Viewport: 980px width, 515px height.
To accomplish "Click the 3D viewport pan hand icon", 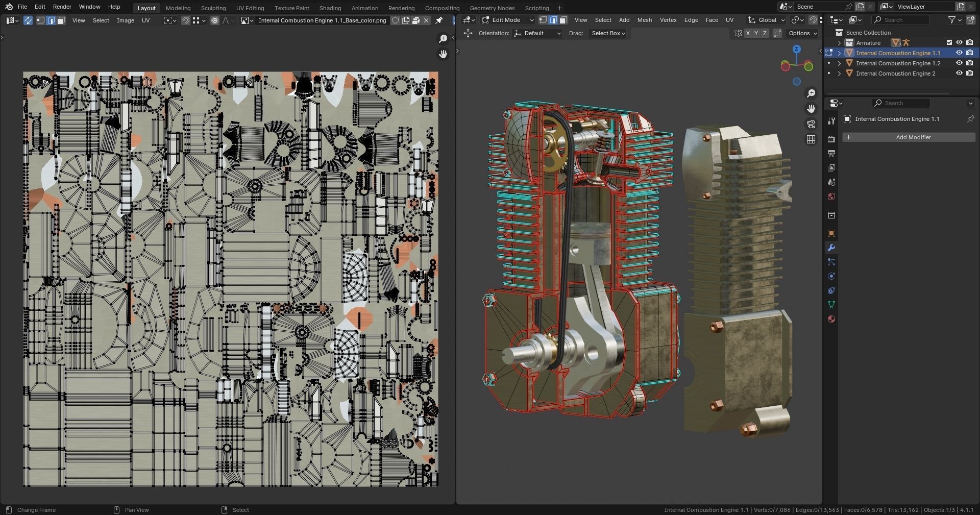I will 811,109.
